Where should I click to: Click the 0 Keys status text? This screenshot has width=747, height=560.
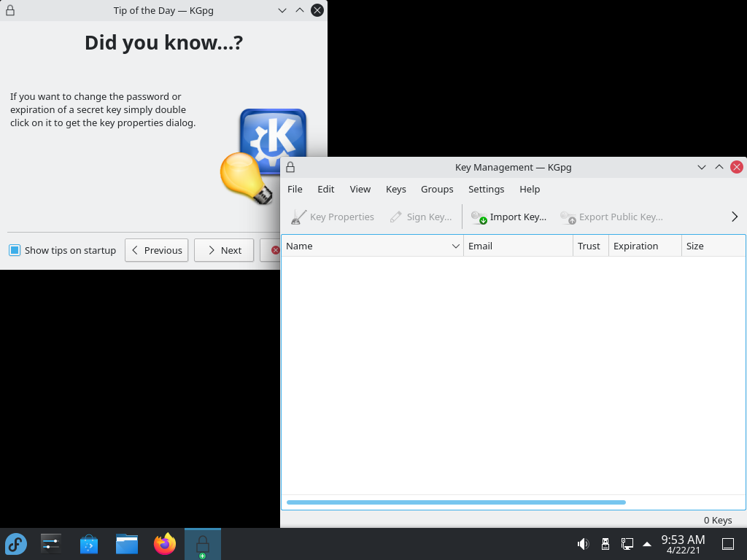click(x=718, y=521)
